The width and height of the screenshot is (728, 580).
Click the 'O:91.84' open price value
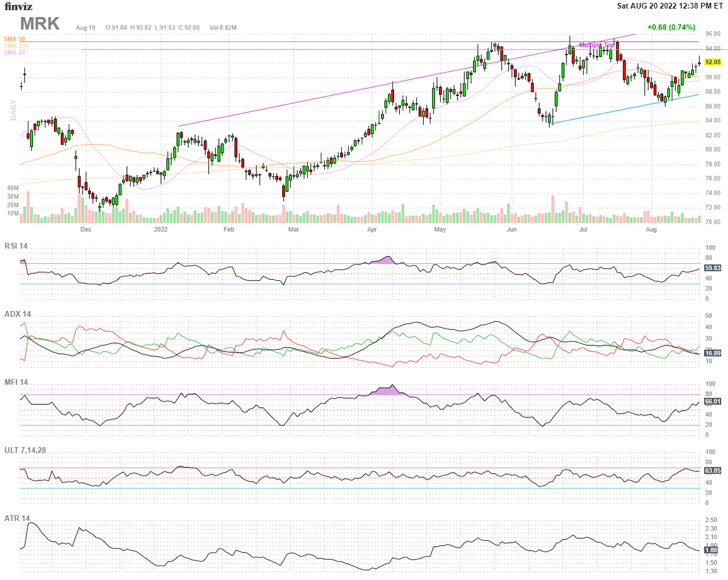(x=116, y=27)
